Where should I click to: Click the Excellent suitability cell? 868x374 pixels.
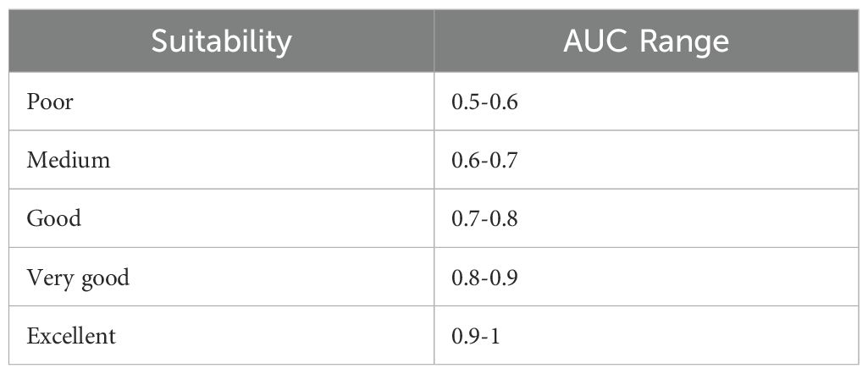pos(71,335)
